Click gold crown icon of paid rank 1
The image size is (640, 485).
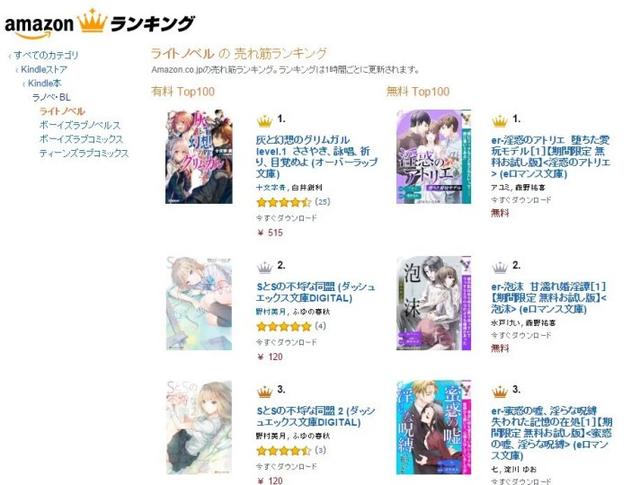264,121
